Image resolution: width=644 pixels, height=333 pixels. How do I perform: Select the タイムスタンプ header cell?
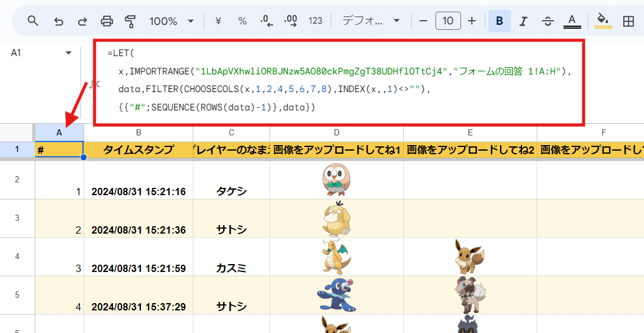pyautogui.click(x=138, y=149)
